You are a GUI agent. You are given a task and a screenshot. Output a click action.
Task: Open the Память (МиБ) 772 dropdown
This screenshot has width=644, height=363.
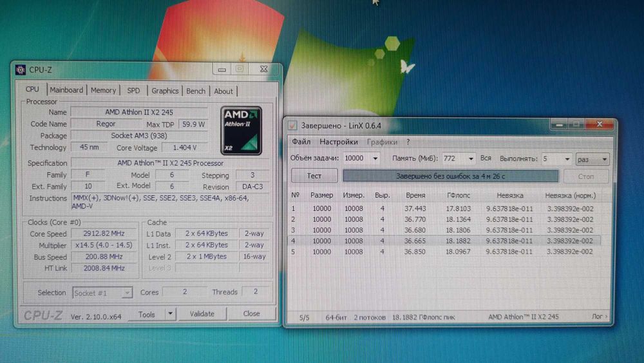pos(459,158)
